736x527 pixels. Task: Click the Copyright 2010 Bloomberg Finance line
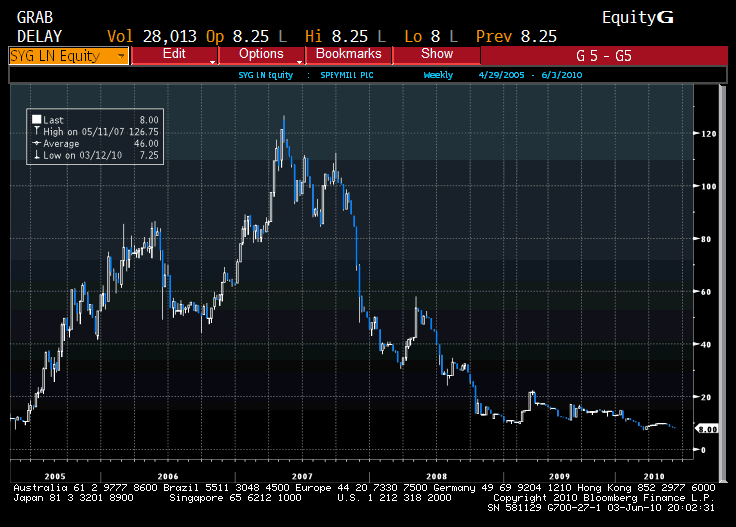604,498
